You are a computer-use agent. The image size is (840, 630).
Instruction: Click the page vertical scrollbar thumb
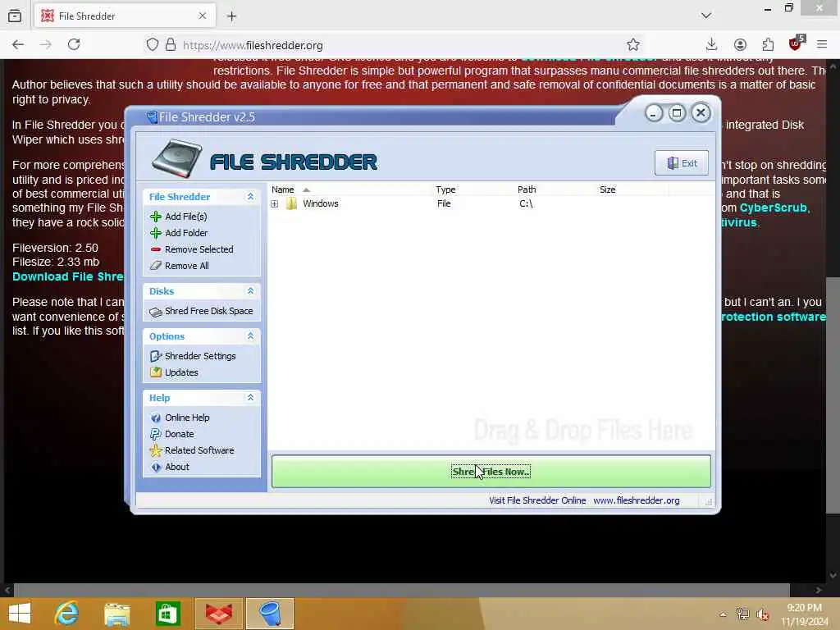833,396
